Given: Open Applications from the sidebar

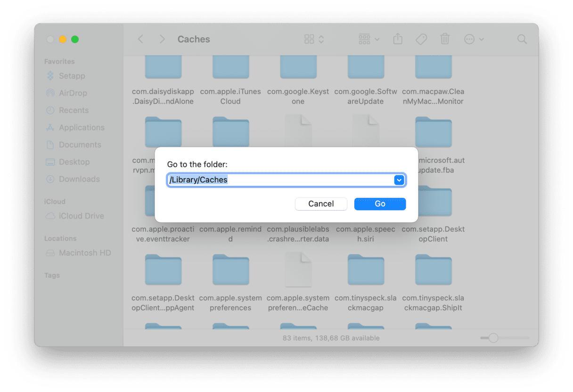Looking at the screenshot, I should tap(81, 128).
